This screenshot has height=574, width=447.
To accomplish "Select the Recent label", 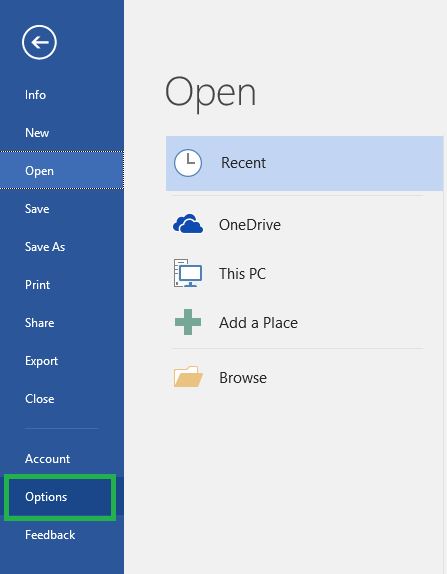I will click(x=243, y=163).
